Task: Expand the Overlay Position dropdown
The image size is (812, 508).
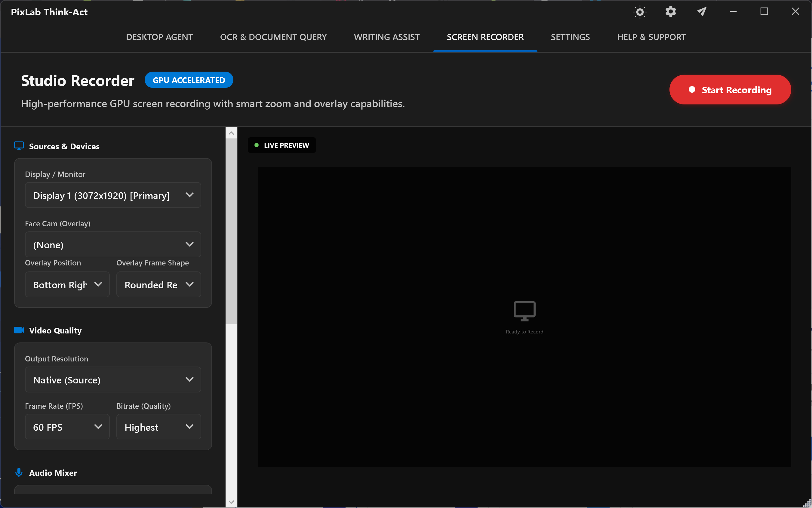Action: point(67,285)
